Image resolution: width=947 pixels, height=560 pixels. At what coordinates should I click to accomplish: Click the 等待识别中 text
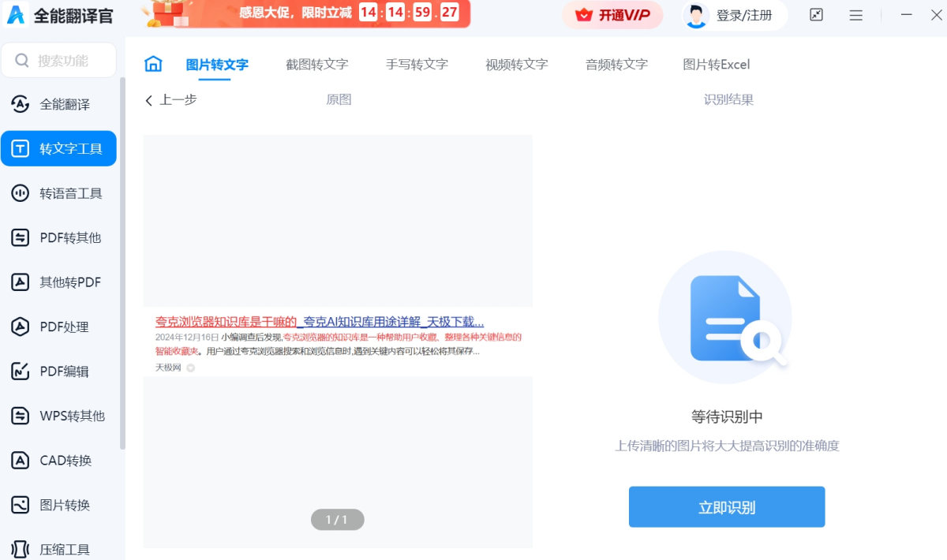point(727,417)
